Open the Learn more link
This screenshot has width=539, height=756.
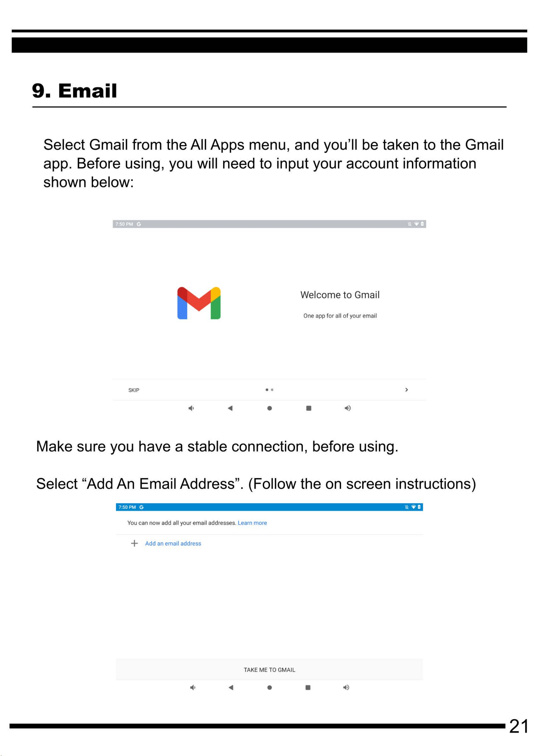click(x=252, y=523)
